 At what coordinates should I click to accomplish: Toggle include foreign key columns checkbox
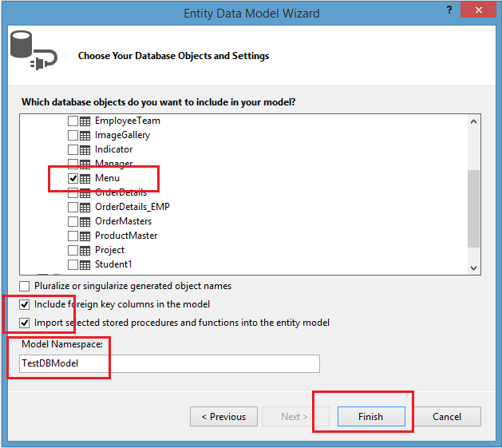tap(26, 304)
